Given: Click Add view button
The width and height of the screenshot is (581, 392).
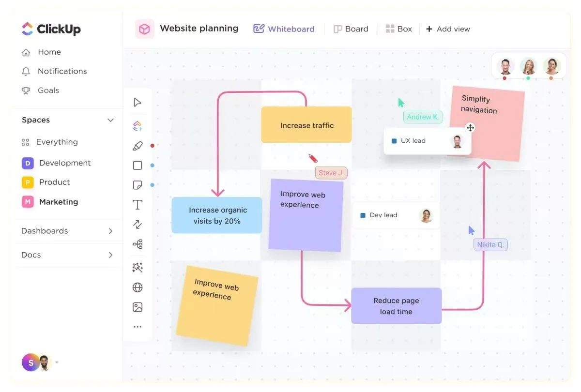Looking at the screenshot, I should 448,29.
